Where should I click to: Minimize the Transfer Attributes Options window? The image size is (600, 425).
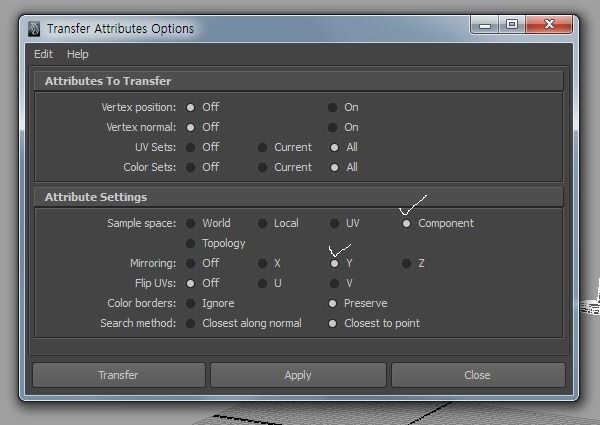coord(485,25)
